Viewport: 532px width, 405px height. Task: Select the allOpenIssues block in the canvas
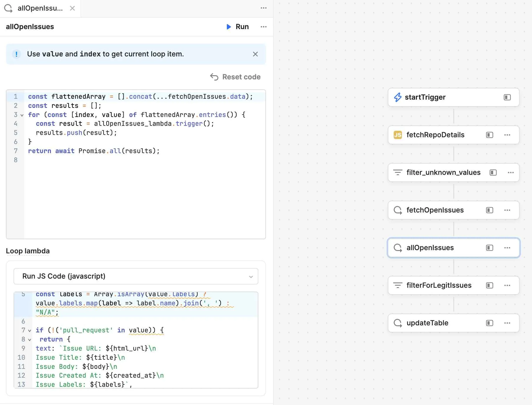point(453,248)
